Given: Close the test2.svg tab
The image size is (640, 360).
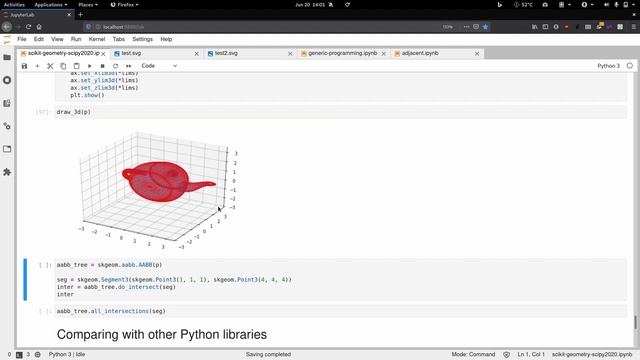Looking at the screenshot, I should [290, 53].
